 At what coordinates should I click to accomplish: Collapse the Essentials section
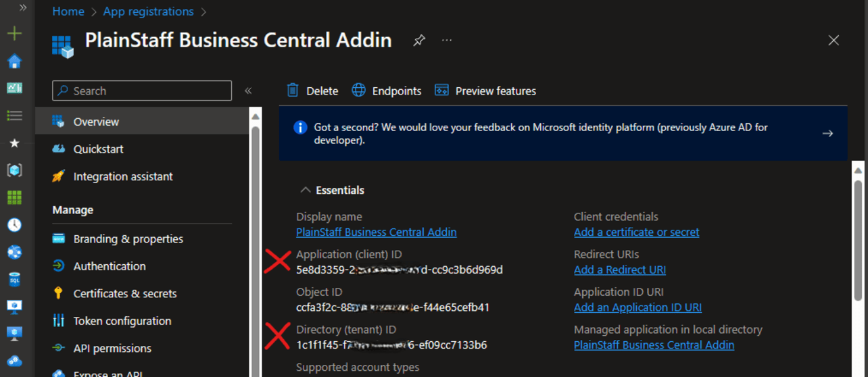click(333, 190)
